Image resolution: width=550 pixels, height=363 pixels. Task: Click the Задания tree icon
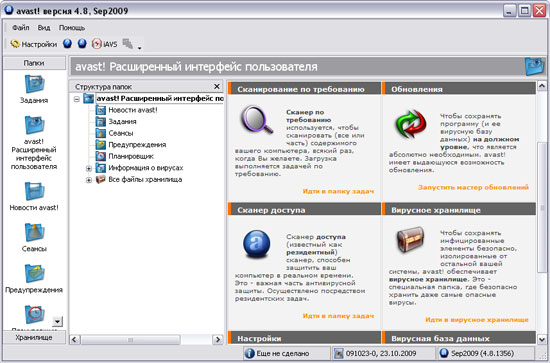(101, 122)
